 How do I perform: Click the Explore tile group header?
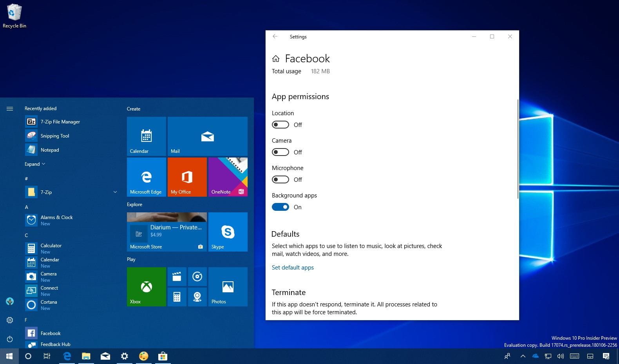coord(134,205)
